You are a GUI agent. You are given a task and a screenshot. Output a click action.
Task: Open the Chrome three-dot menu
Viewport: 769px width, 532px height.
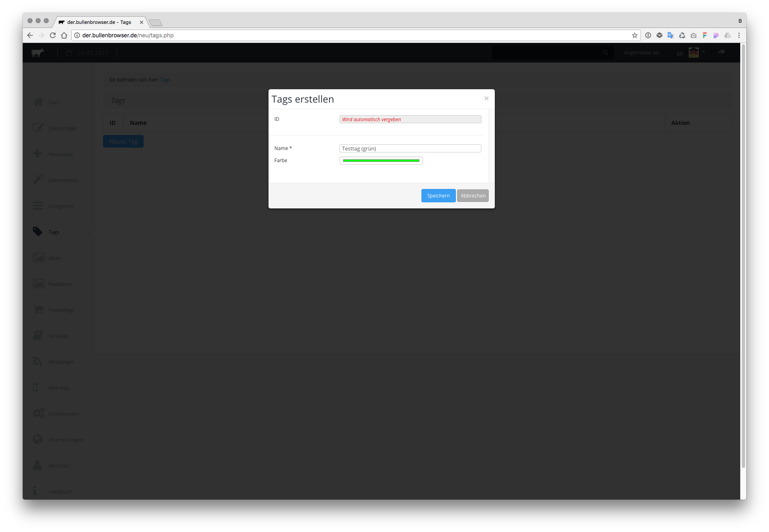(x=739, y=35)
